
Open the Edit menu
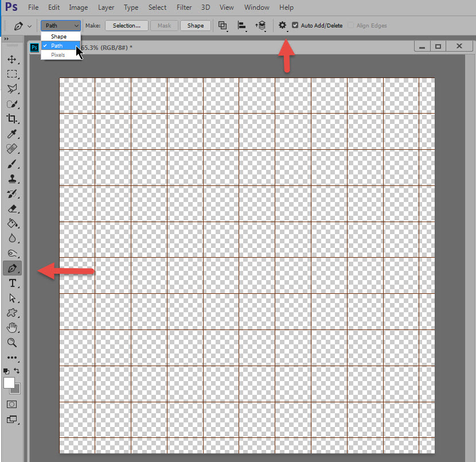54,7
